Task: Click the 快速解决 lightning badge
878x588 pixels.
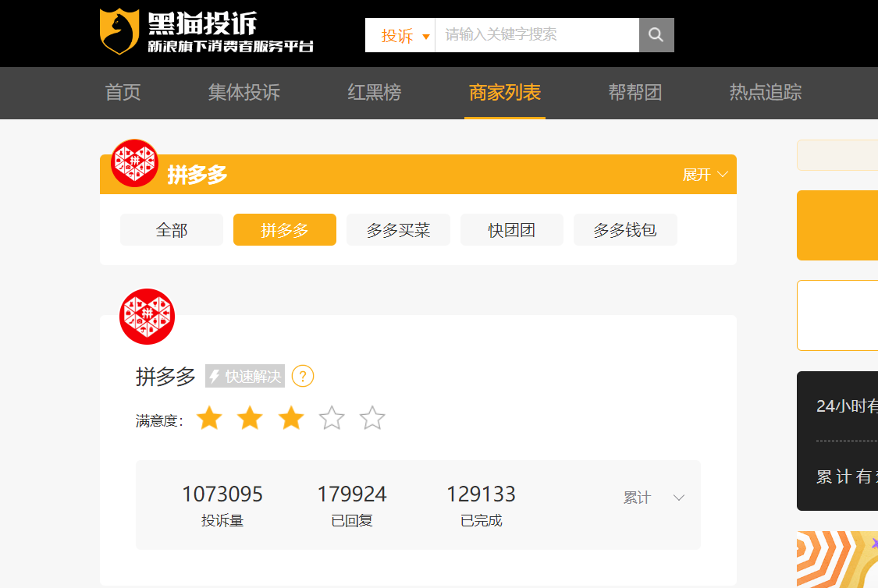Action: (x=245, y=376)
